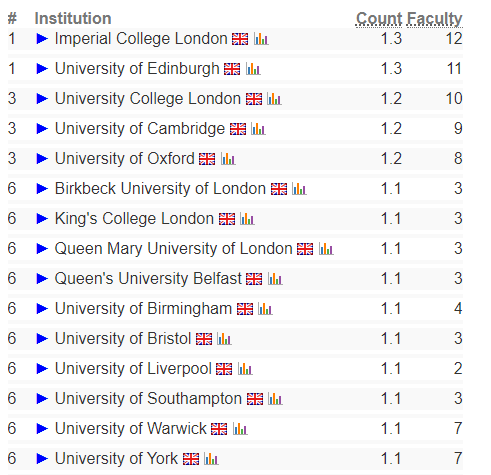Viewport: 491px width, 475px height.
Task: Click the Count column header
Action: 379,19
